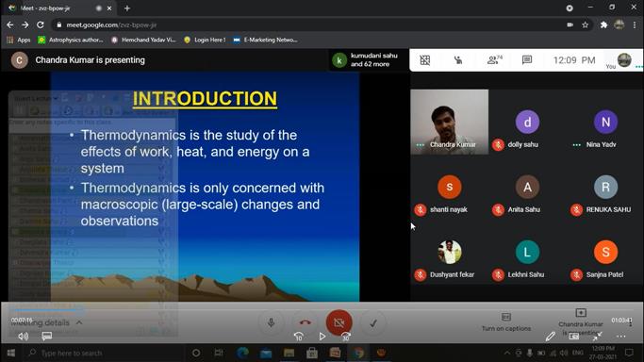
Task: Click the video progress bar
Action: point(322,310)
